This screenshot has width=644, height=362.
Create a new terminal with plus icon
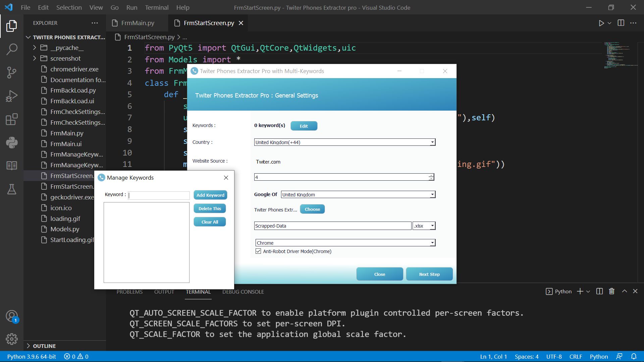pyautogui.click(x=580, y=291)
